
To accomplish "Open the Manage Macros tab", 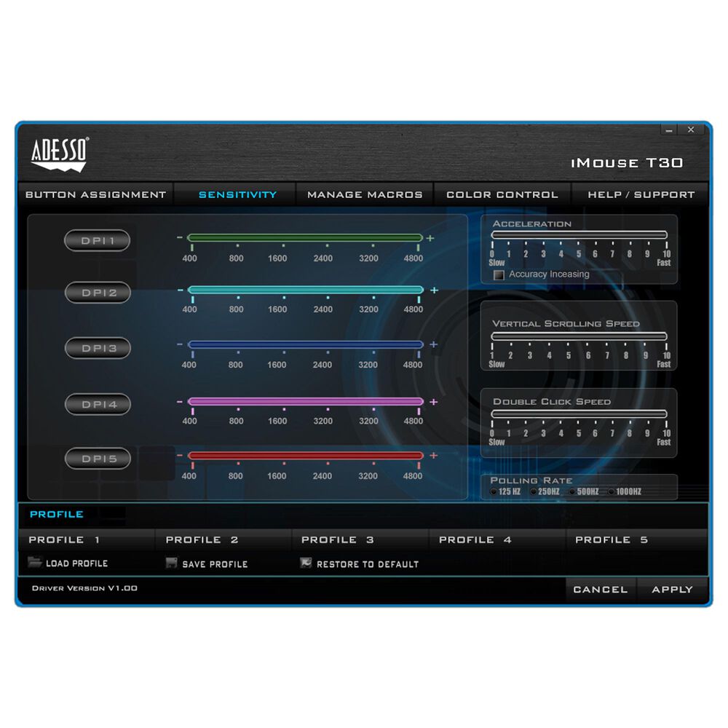I will (365, 194).
